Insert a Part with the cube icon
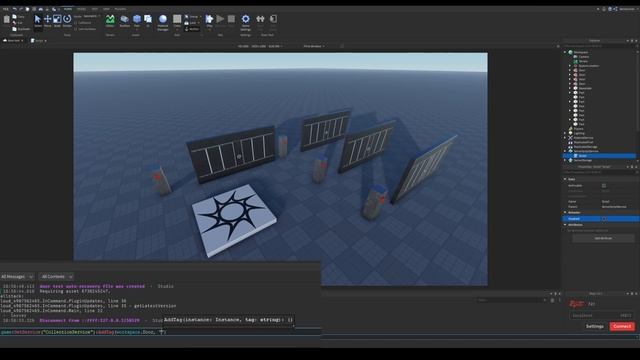Screen dimensions: 640x360 click(x=137, y=19)
